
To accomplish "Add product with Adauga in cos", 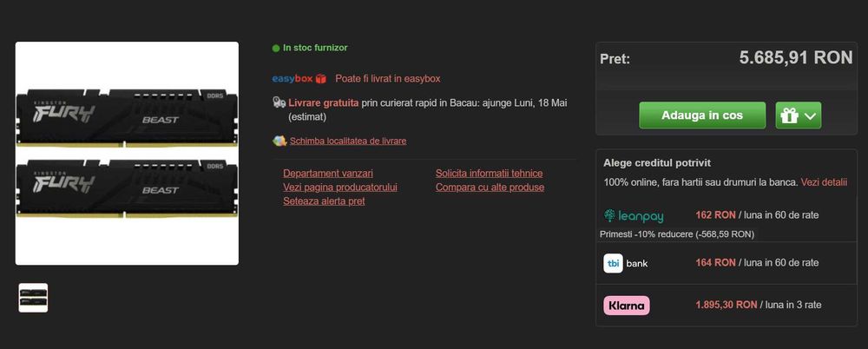I will point(702,115).
